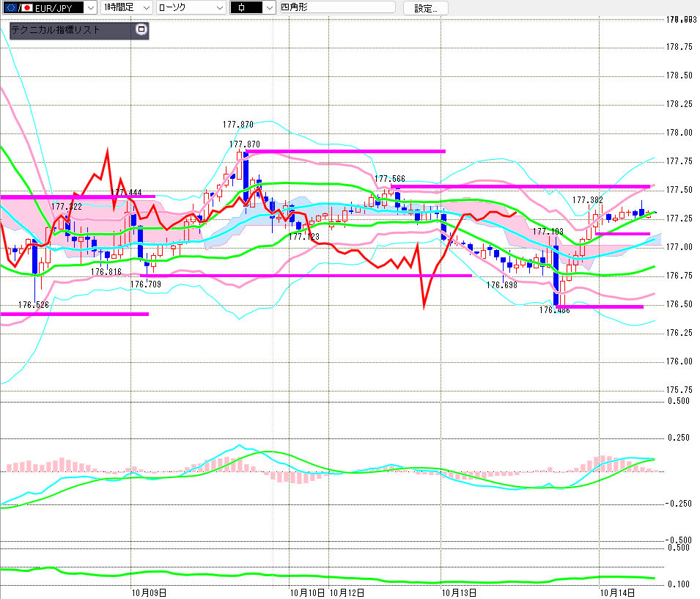Select the テクニカル指標リスト panel title

coord(56,30)
